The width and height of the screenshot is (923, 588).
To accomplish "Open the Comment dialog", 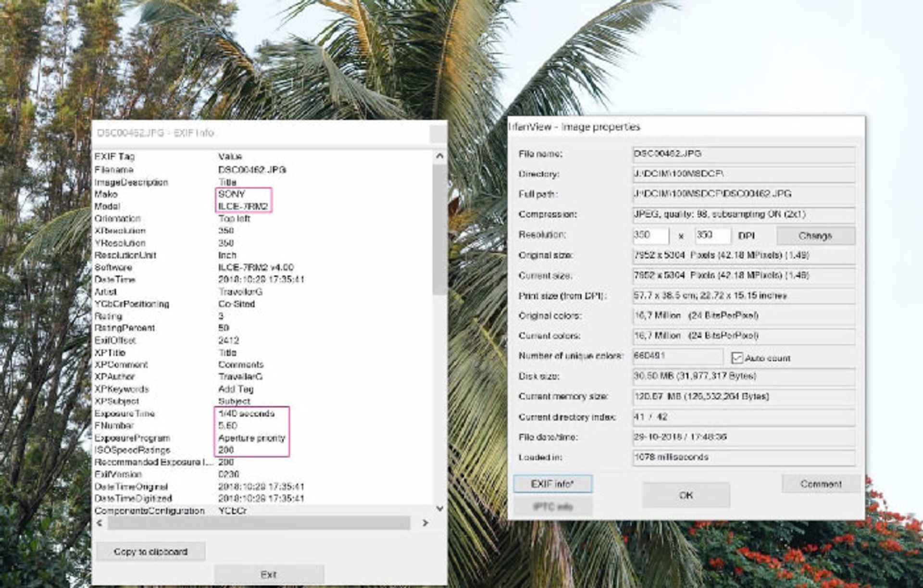I will click(821, 484).
